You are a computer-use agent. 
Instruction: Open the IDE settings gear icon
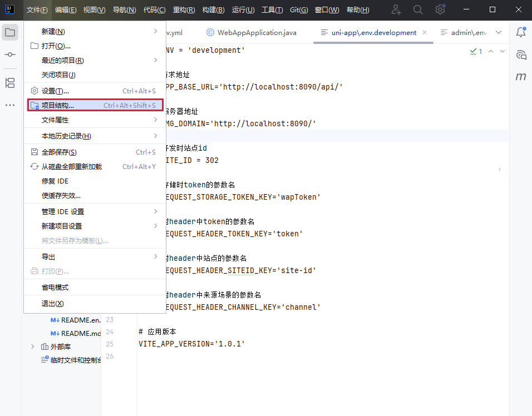440,9
